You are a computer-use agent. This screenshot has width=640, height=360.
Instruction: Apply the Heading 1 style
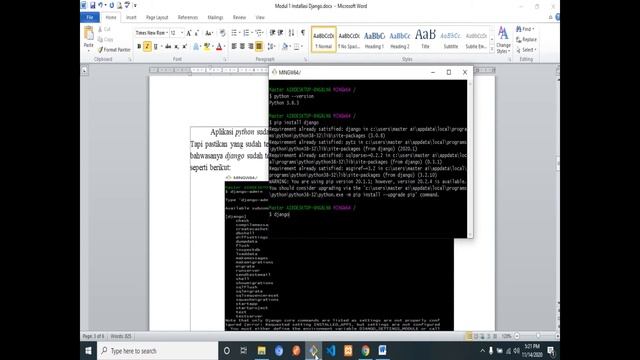[x=374, y=40]
